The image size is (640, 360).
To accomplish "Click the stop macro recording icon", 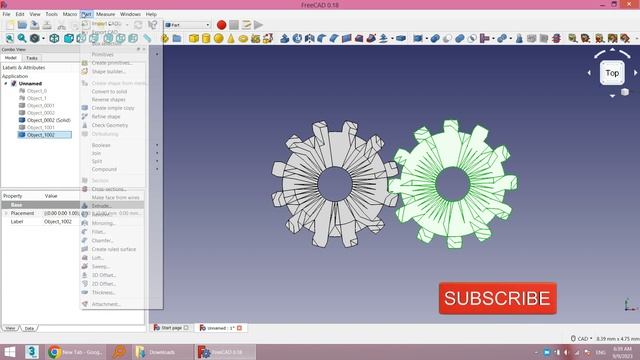I will (233, 25).
